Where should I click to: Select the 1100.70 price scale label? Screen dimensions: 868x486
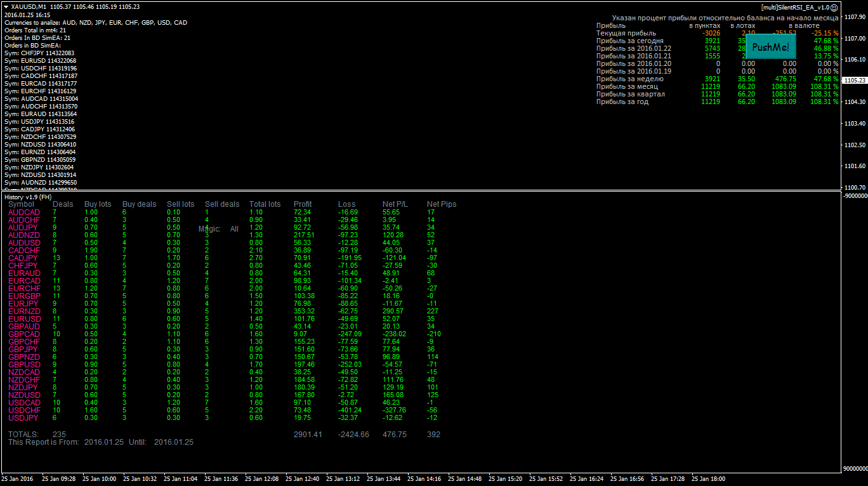pos(855,187)
